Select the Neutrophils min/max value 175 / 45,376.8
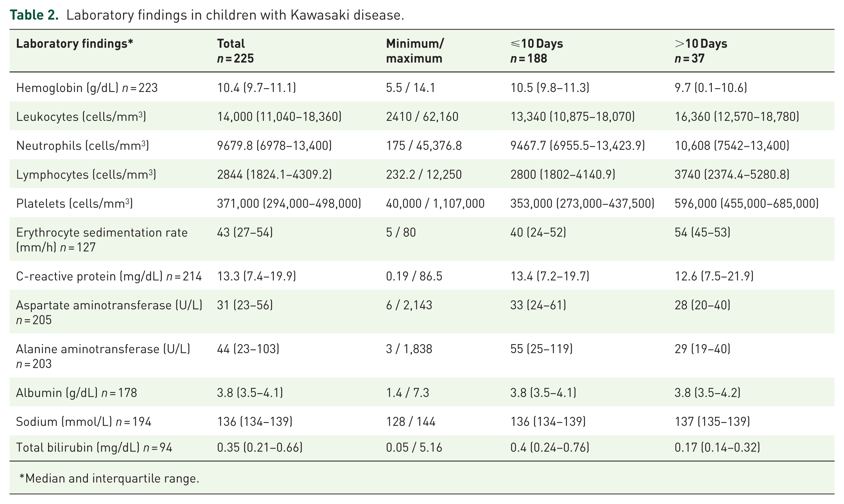 tap(424, 146)
